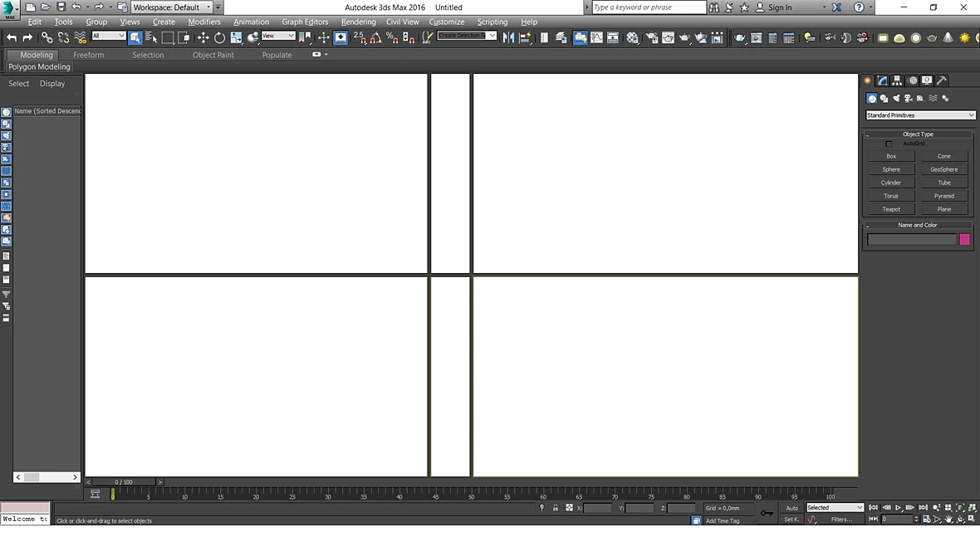This screenshot has width=980, height=551.
Task: Select Lights category in Create panel
Action: point(896,98)
